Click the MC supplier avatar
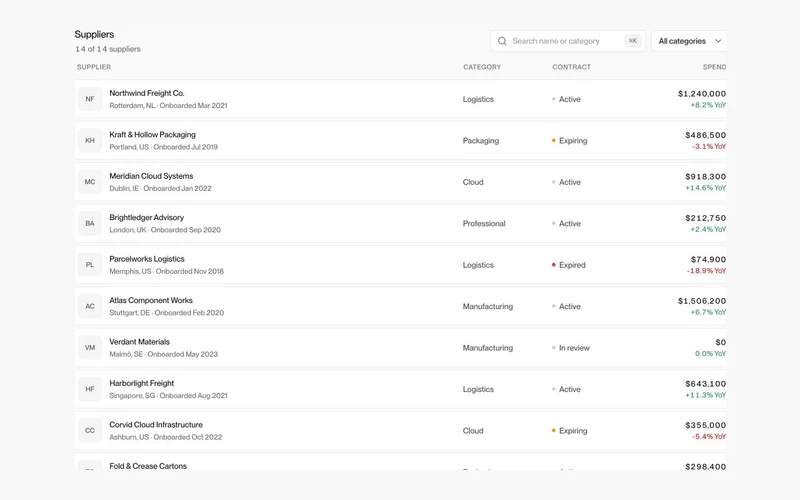The image size is (800, 500). click(x=90, y=182)
